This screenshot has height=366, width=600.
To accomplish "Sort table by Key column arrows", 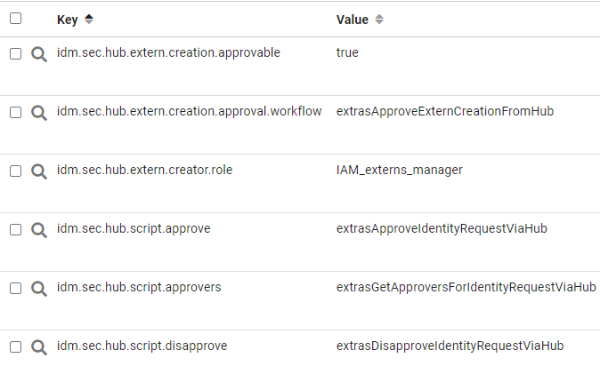I will pos(89,19).
